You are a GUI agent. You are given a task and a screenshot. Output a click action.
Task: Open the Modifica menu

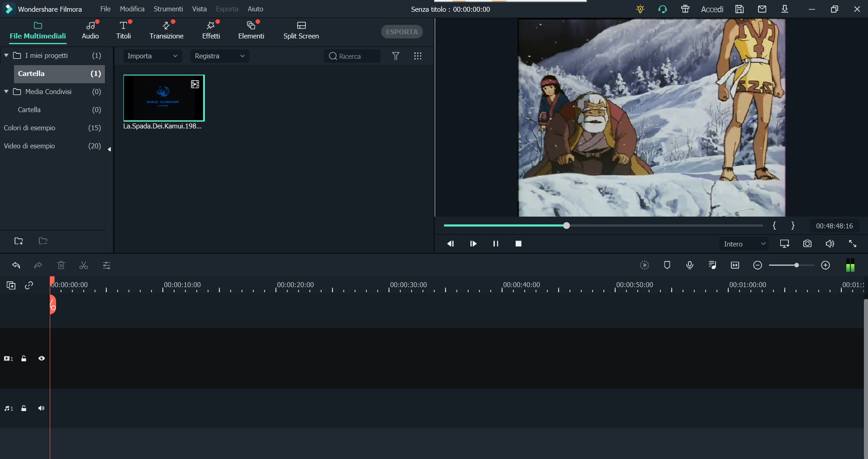132,9
